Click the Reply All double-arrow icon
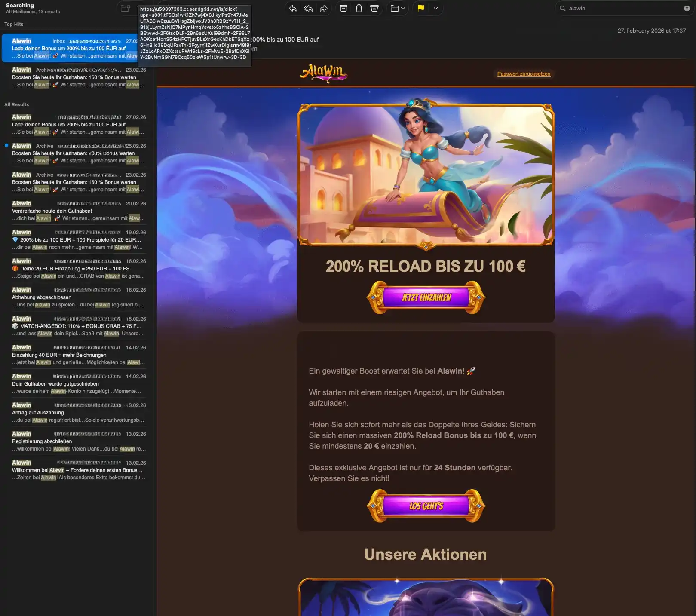 [308, 8]
